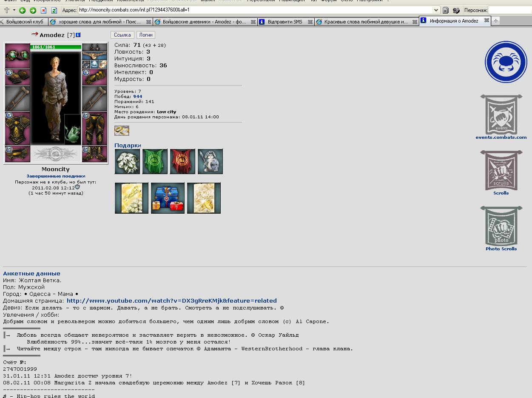532x398 pixels.
Task: Open the scrolls banner icon
Action: click(501, 170)
